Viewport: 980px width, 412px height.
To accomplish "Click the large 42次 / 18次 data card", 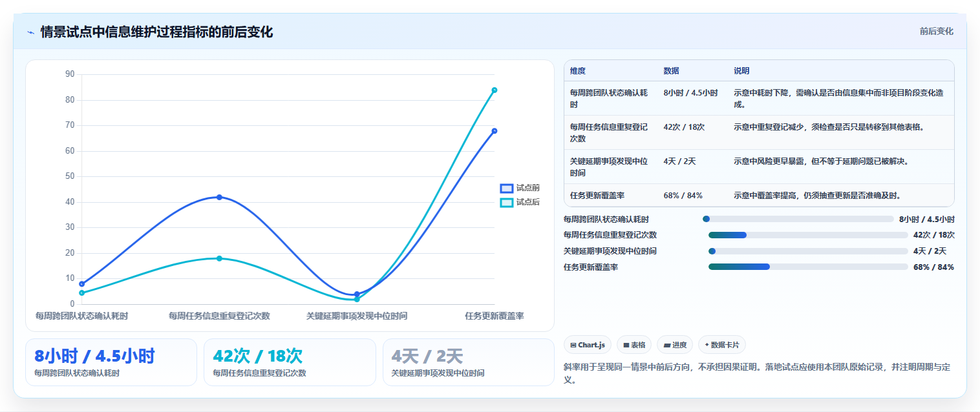I will click(x=290, y=362).
